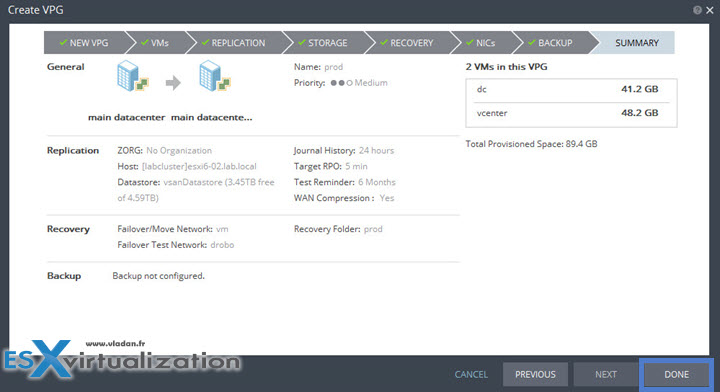Click the Journal History 24 hours value
720x392 pixels.
(x=377, y=151)
